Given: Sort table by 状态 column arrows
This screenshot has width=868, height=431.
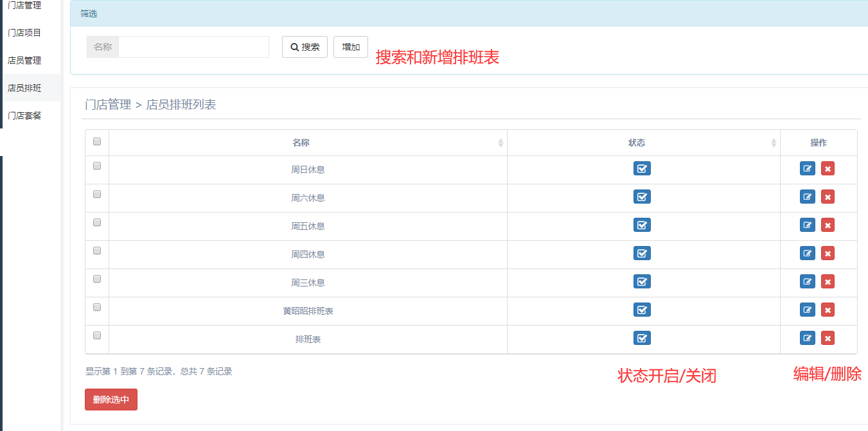Looking at the screenshot, I should coord(774,143).
